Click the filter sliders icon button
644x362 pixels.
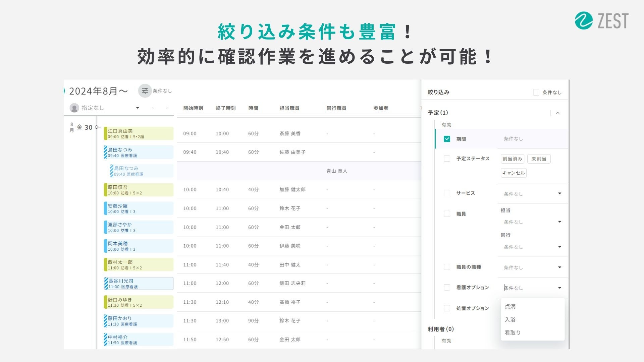(x=145, y=91)
